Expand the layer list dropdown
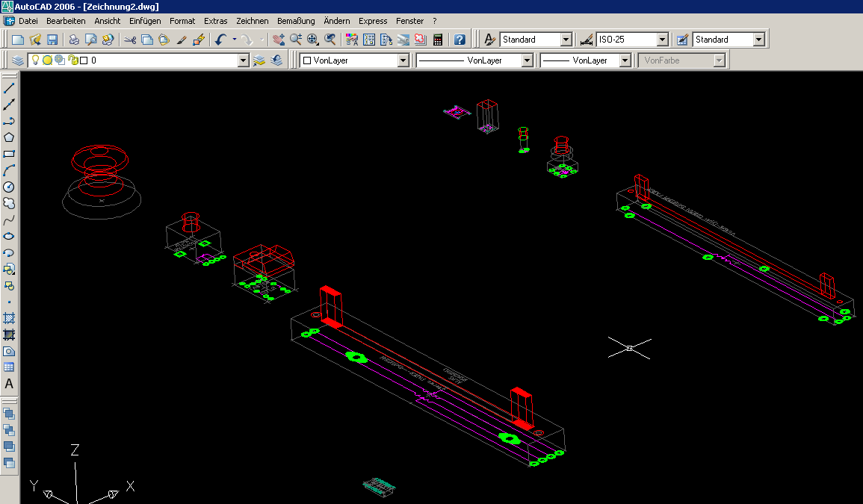863x504 pixels. pyautogui.click(x=243, y=60)
